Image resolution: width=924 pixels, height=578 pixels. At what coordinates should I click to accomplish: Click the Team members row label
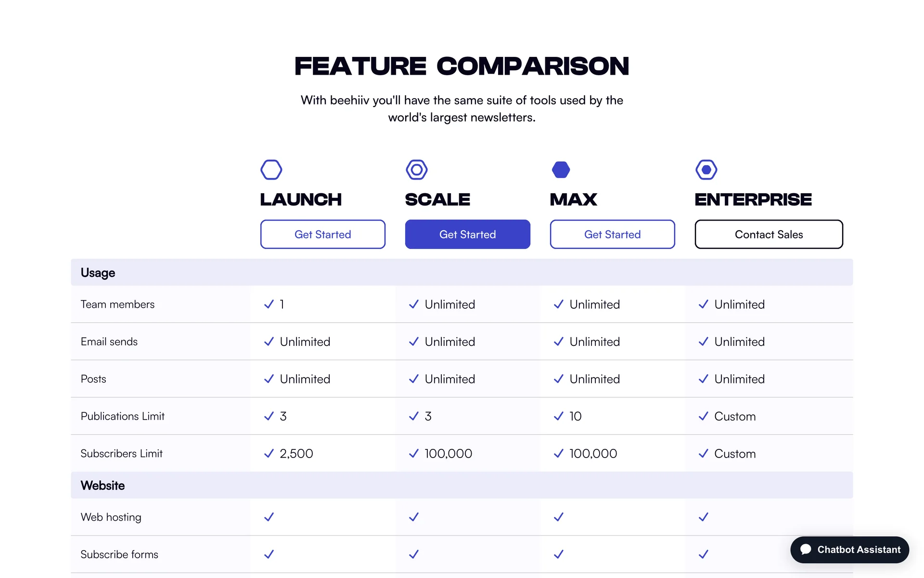pyautogui.click(x=117, y=304)
